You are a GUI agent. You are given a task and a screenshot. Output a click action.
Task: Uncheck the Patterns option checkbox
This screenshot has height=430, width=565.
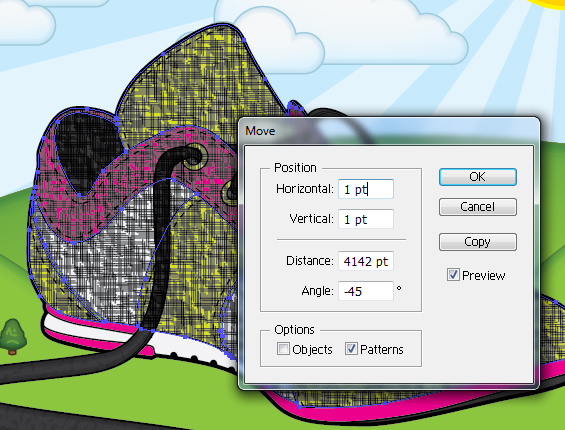click(351, 349)
